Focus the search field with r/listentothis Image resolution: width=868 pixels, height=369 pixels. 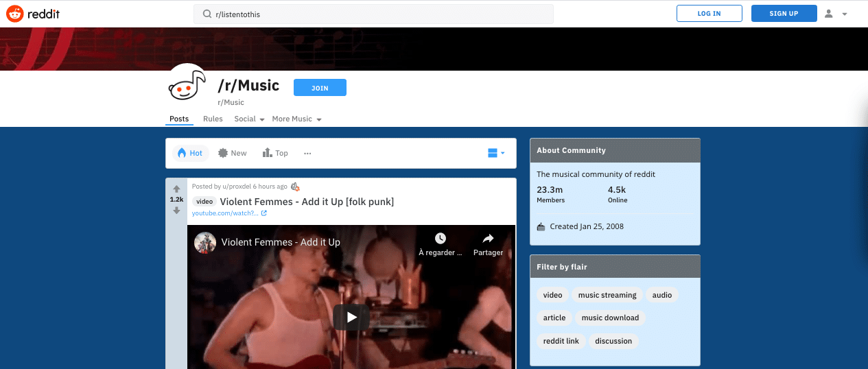click(373, 14)
